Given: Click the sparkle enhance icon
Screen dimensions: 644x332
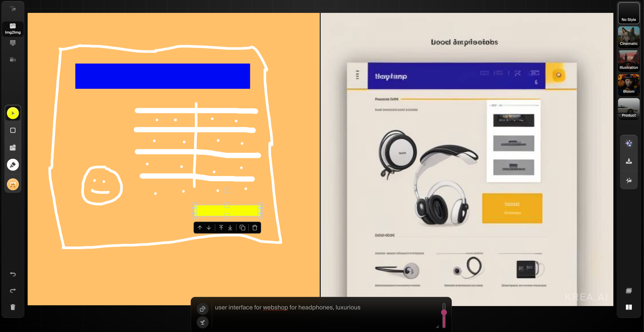Looking at the screenshot, I should point(629,144).
